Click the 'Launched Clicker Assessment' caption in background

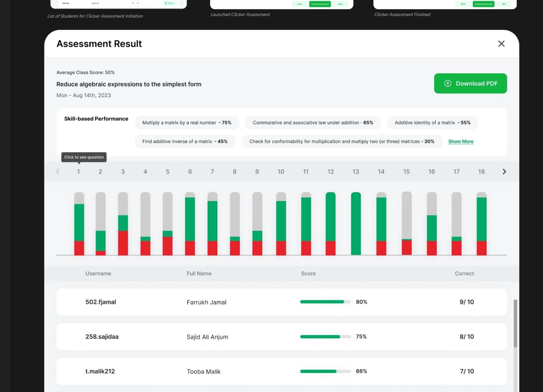pos(240,15)
